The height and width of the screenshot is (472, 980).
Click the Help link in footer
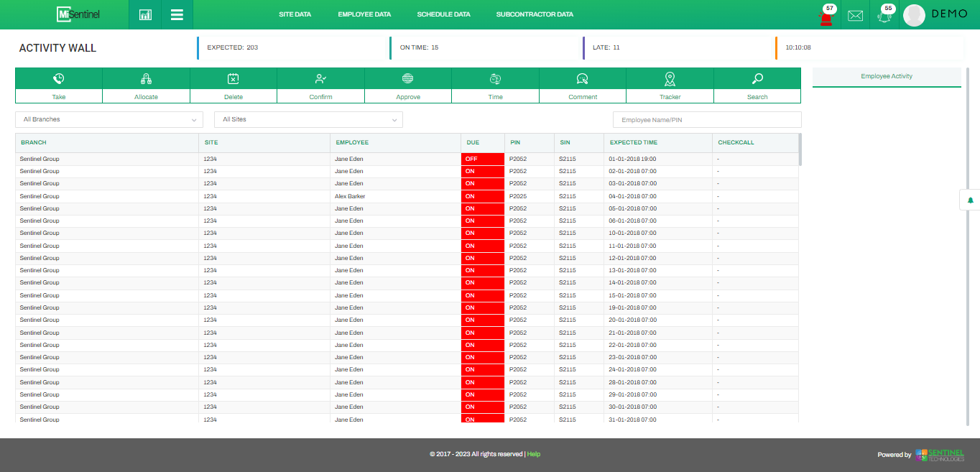(x=534, y=454)
